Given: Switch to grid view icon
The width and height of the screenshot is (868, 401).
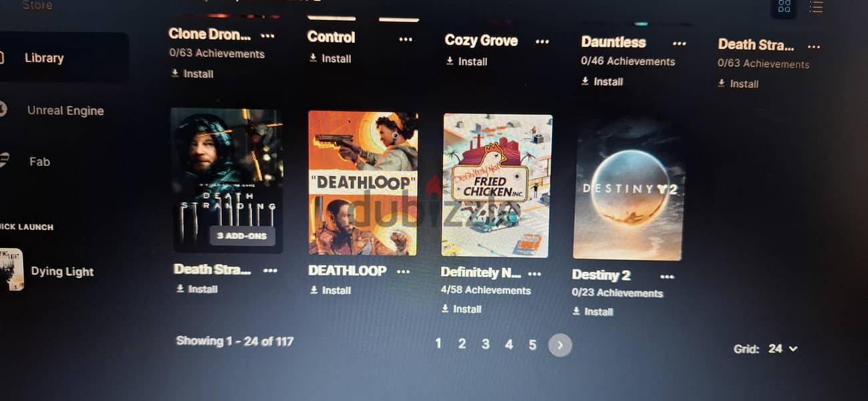Looking at the screenshot, I should 784,7.
